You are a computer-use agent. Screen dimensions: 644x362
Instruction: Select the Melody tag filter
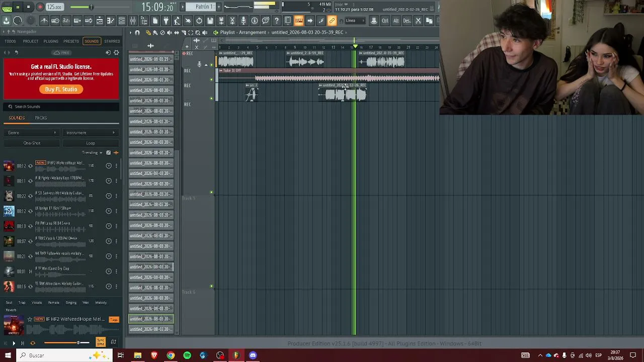[101, 303]
